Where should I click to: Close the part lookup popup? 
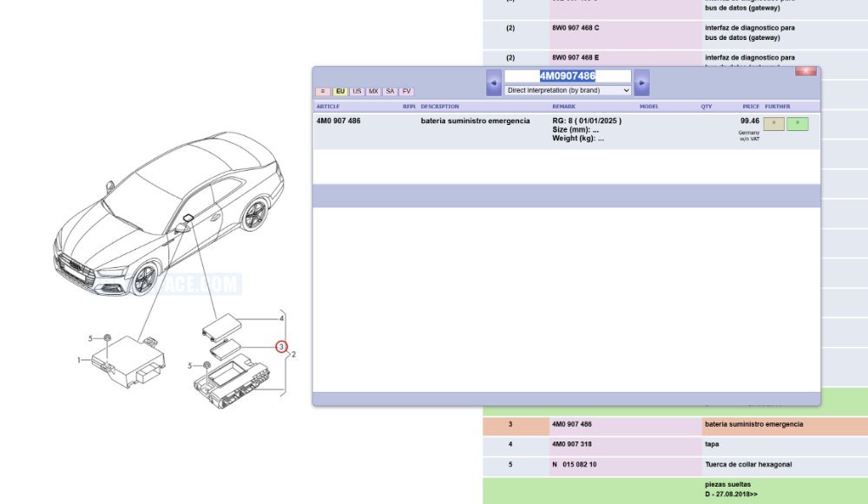(806, 71)
